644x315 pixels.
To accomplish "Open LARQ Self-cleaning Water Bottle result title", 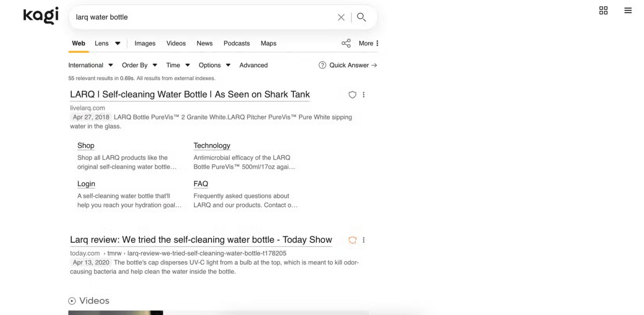I will click(x=190, y=94).
